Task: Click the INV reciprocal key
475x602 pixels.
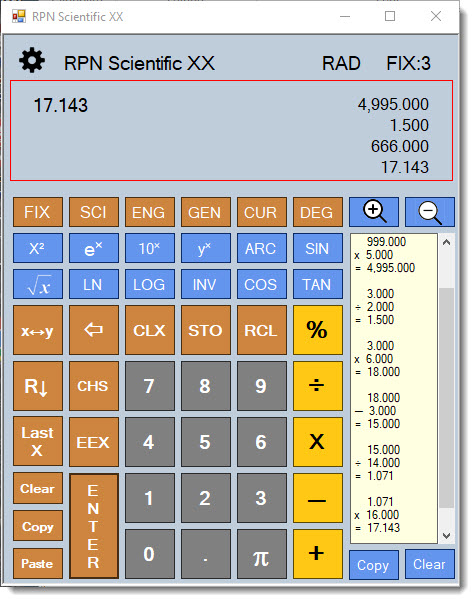Action: [206, 284]
